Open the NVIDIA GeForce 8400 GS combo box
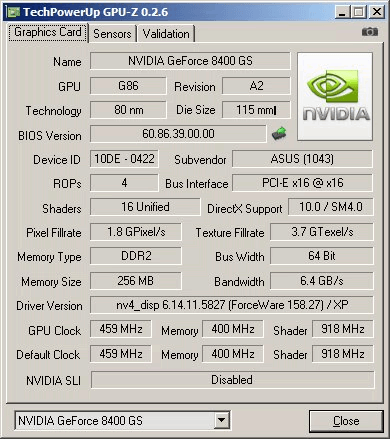The height and width of the screenshot is (439, 390). coord(122,420)
